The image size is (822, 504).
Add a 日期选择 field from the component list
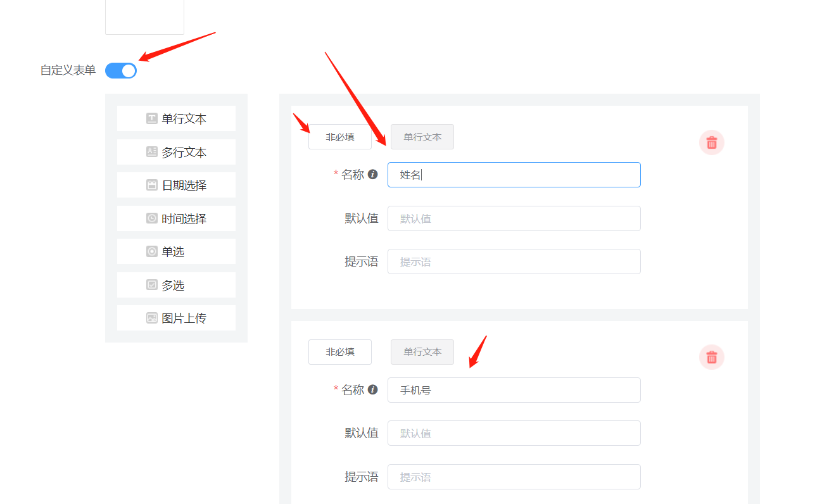click(x=176, y=185)
